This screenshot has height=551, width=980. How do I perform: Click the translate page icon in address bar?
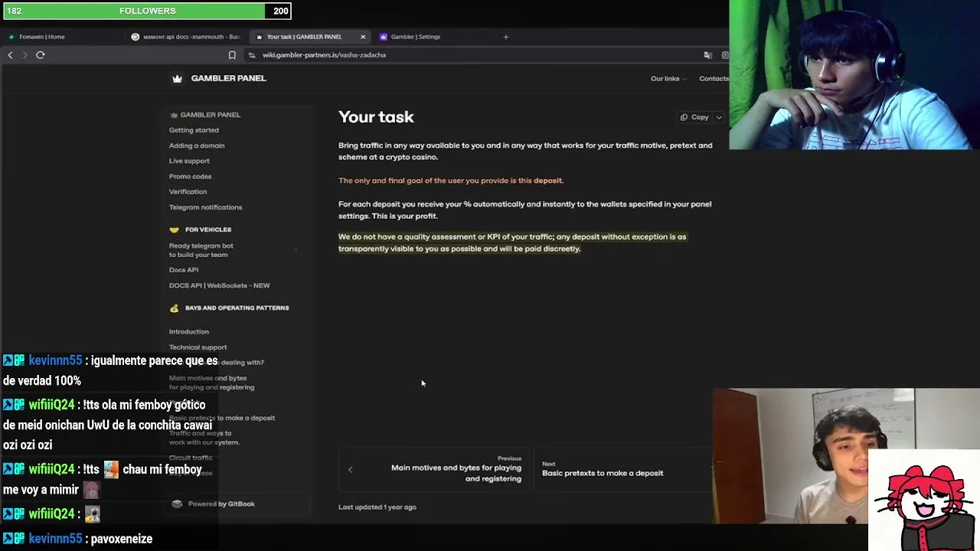(x=707, y=55)
